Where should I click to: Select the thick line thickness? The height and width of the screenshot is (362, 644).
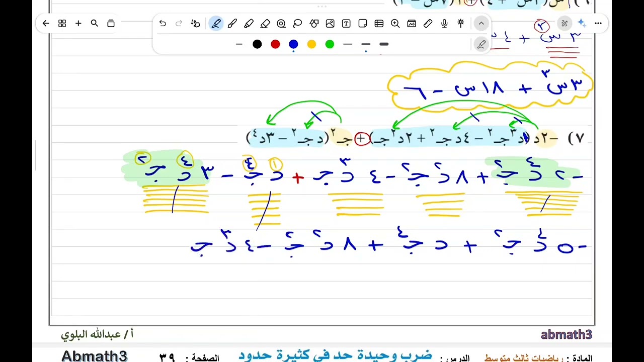click(x=384, y=44)
